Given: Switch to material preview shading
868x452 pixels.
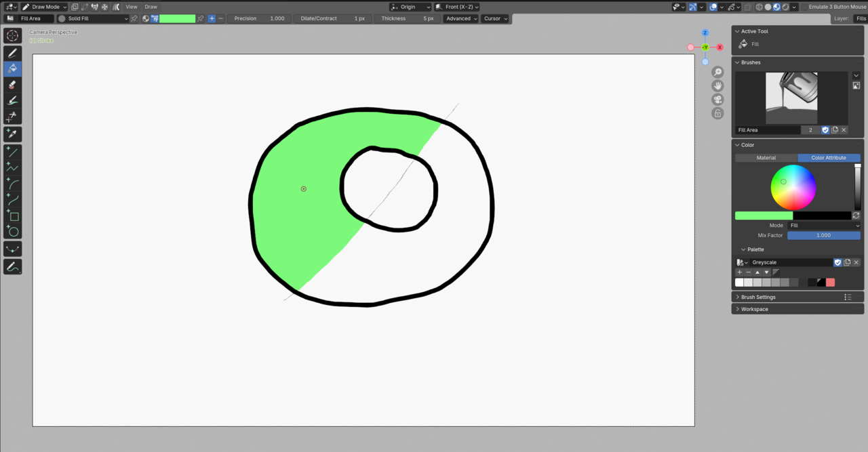Looking at the screenshot, I should tap(777, 7).
